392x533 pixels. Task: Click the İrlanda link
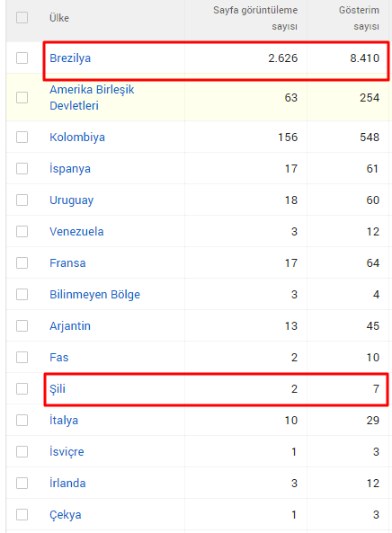67,483
